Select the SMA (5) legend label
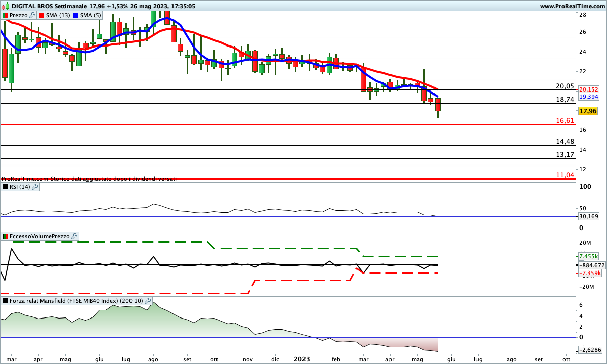607x364 pixels. [x=90, y=15]
